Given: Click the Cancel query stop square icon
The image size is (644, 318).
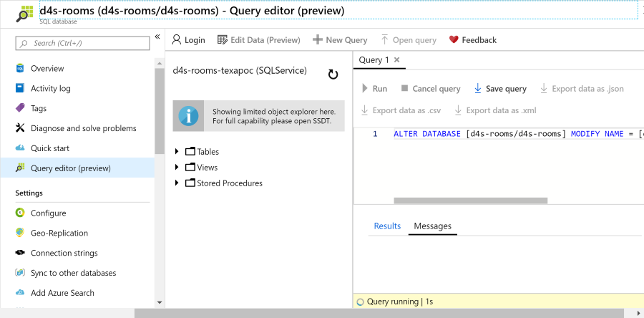Looking at the screenshot, I should coord(404,88).
